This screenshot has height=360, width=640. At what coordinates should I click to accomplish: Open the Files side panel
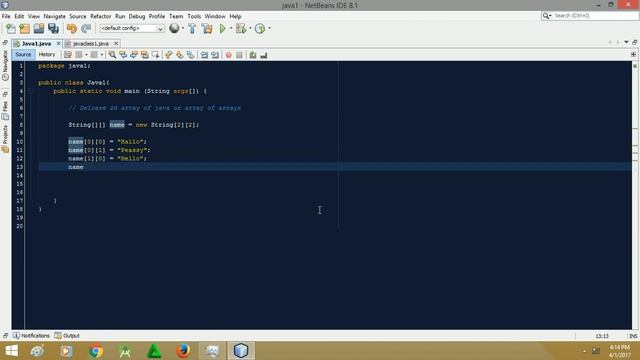[5, 111]
